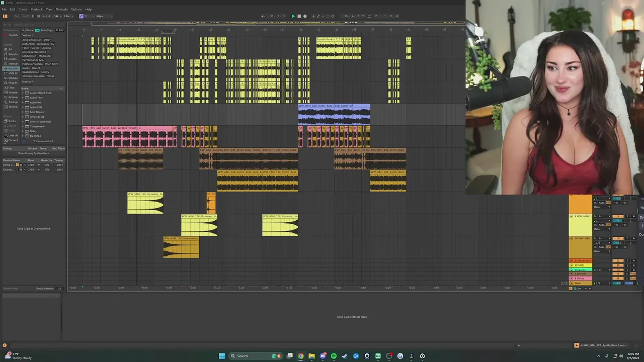Click the Stop button in transport
This screenshot has height=362, width=644.
click(x=299, y=16)
